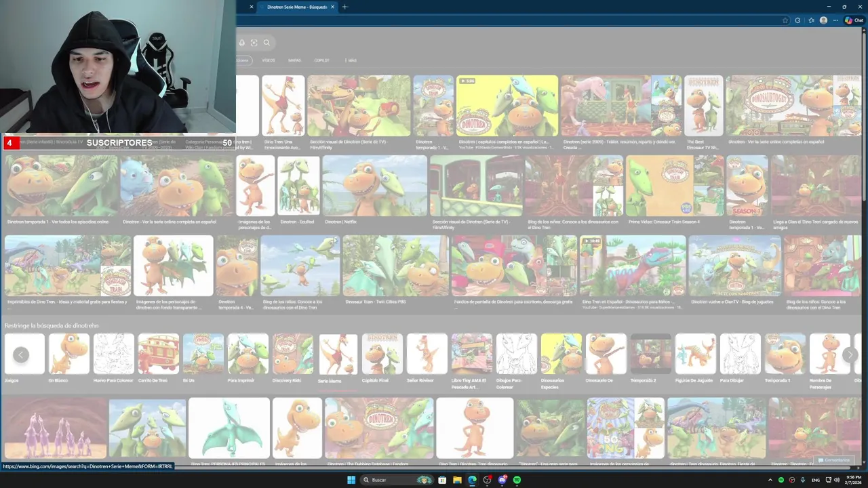868x488 pixels.
Task: Open Microsoft Edge from the taskbar
Action: pos(472,480)
